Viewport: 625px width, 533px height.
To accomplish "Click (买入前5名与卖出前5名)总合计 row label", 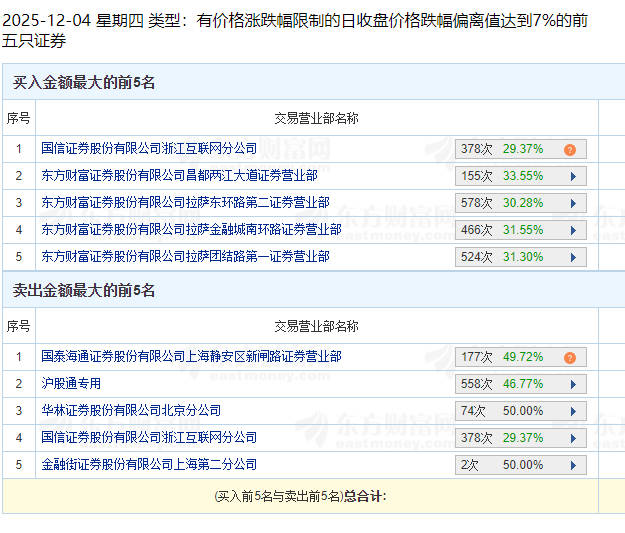I will tap(300, 496).
